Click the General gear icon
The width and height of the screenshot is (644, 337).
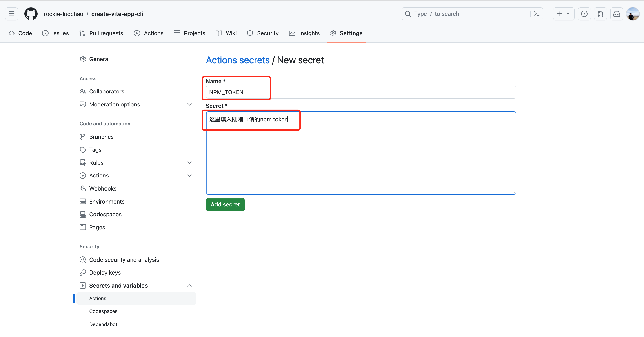pyautogui.click(x=83, y=59)
